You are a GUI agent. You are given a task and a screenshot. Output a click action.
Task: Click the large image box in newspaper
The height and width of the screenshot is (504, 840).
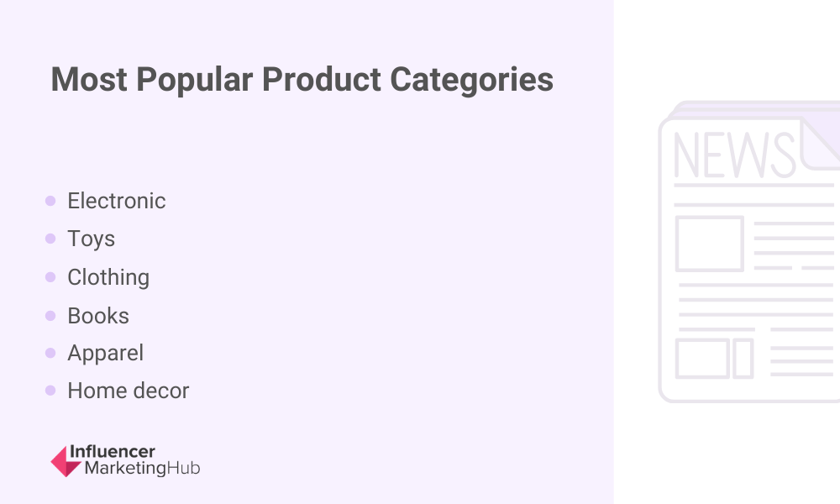click(x=709, y=244)
